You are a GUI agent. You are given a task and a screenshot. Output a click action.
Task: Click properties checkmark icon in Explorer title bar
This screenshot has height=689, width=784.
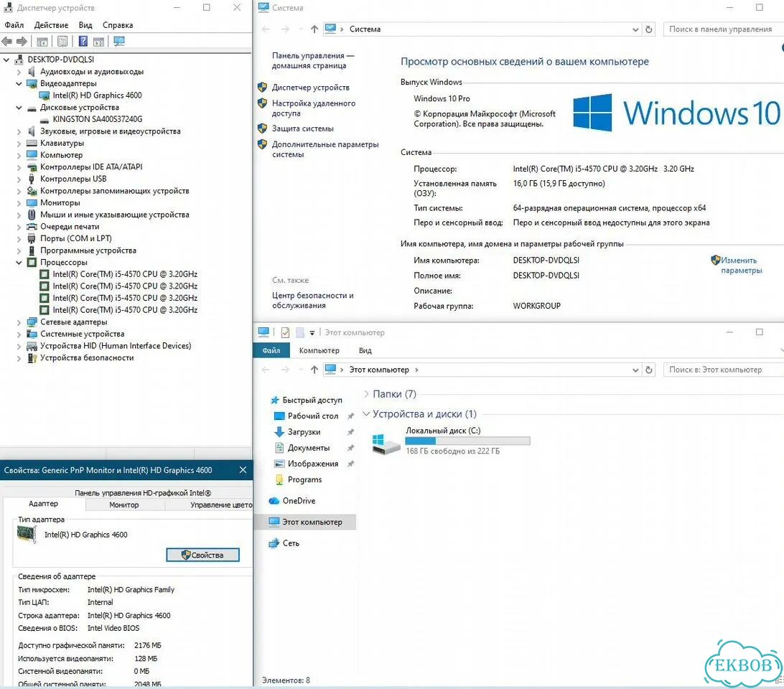286,332
